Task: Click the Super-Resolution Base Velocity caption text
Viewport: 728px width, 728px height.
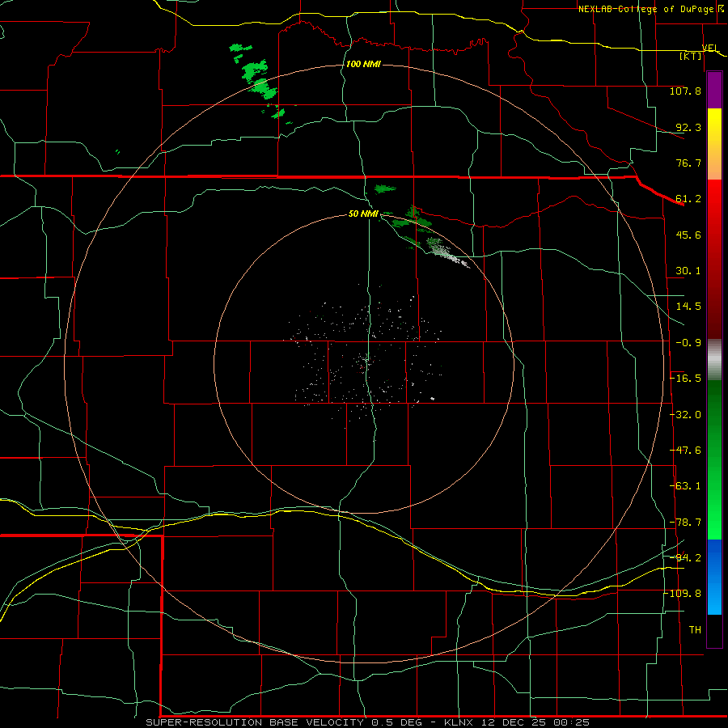Action: (368, 722)
